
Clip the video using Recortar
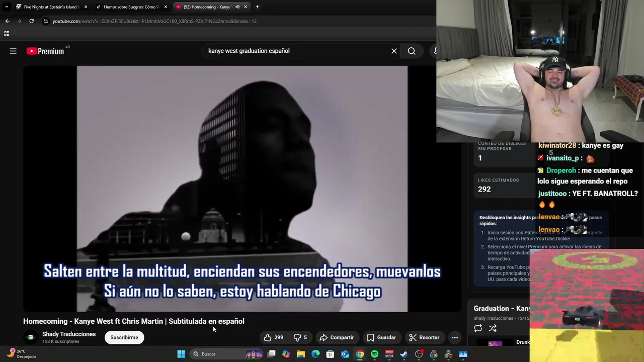point(424,337)
